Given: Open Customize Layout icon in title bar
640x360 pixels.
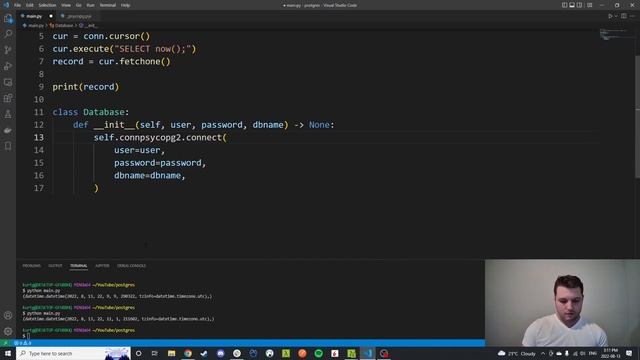Looking at the screenshot, I should [x=589, y=5].
